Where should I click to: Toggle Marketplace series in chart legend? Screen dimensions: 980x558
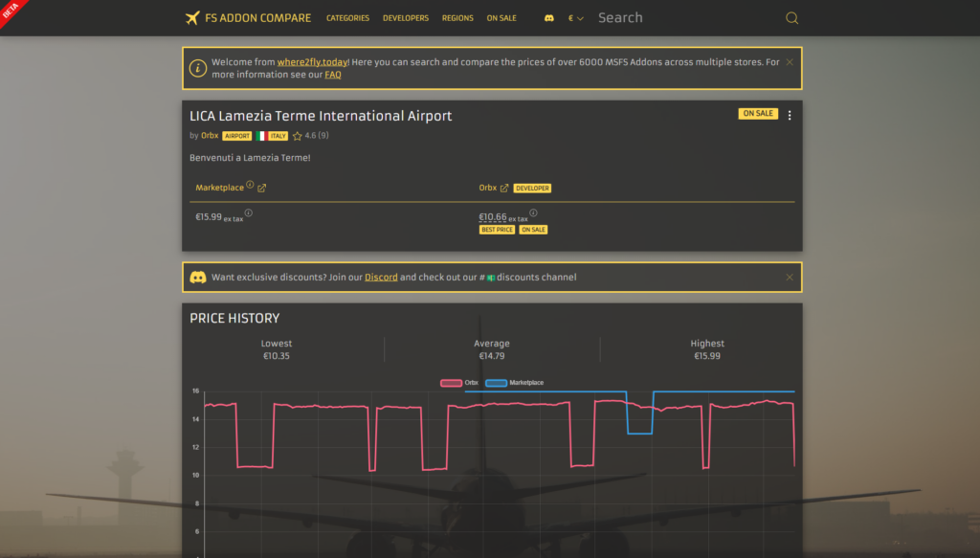point(514,383)
